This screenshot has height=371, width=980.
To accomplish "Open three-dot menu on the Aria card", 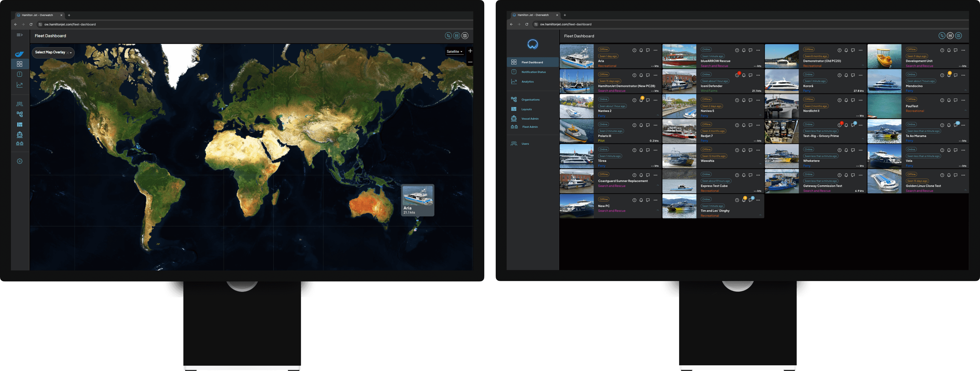I will click(x=656, y=50).
